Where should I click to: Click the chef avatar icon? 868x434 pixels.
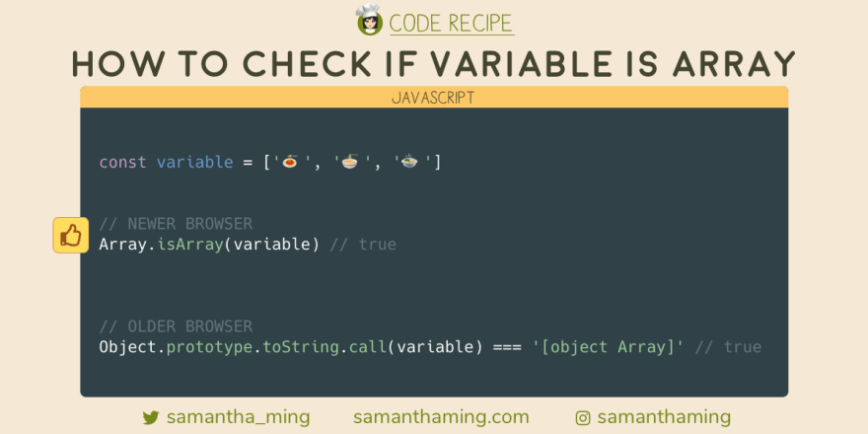369,20
